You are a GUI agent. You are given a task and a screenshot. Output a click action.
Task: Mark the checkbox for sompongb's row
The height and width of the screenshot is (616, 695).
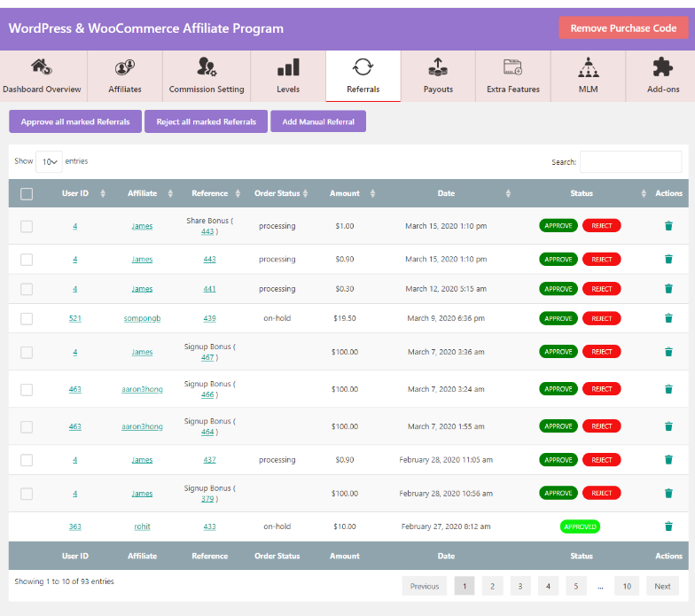(x=27, y=319)
